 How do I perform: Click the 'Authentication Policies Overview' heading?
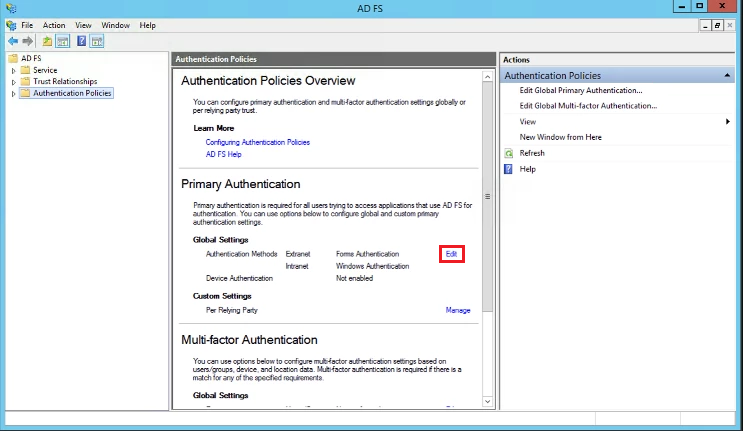268,81
